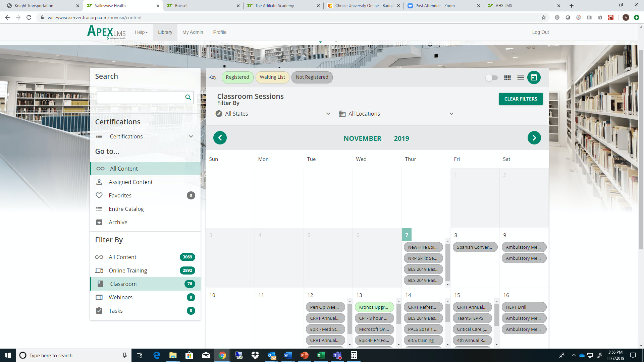This screenshot has height=362, width=644.
Task: Toggle the Registered filter key
Action: coord(237,77)
